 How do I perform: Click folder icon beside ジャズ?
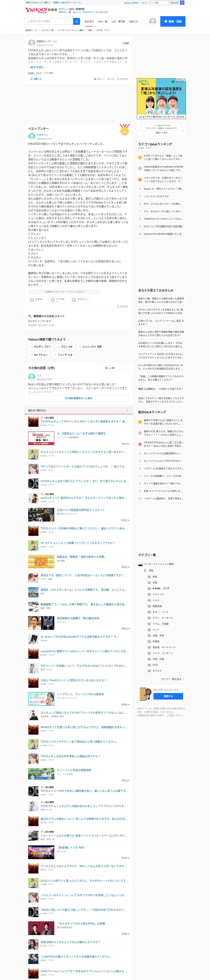pos(149,600)
